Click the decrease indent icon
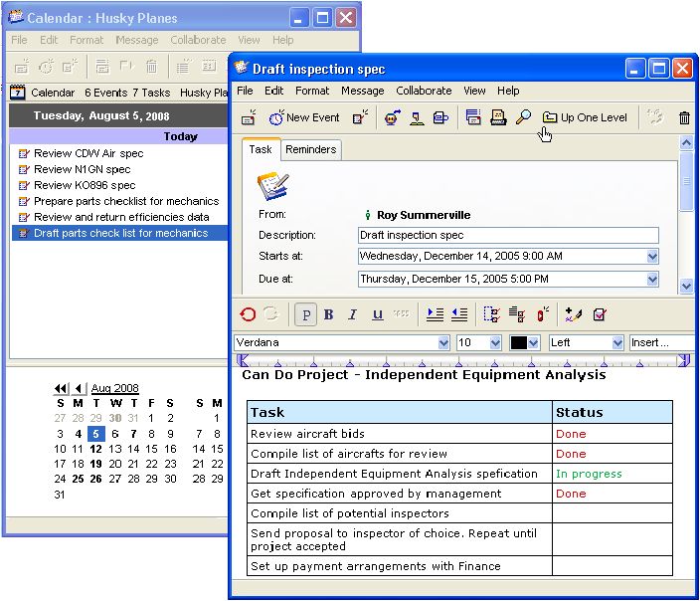The image size is (700, 601). [x=458, y=314]
